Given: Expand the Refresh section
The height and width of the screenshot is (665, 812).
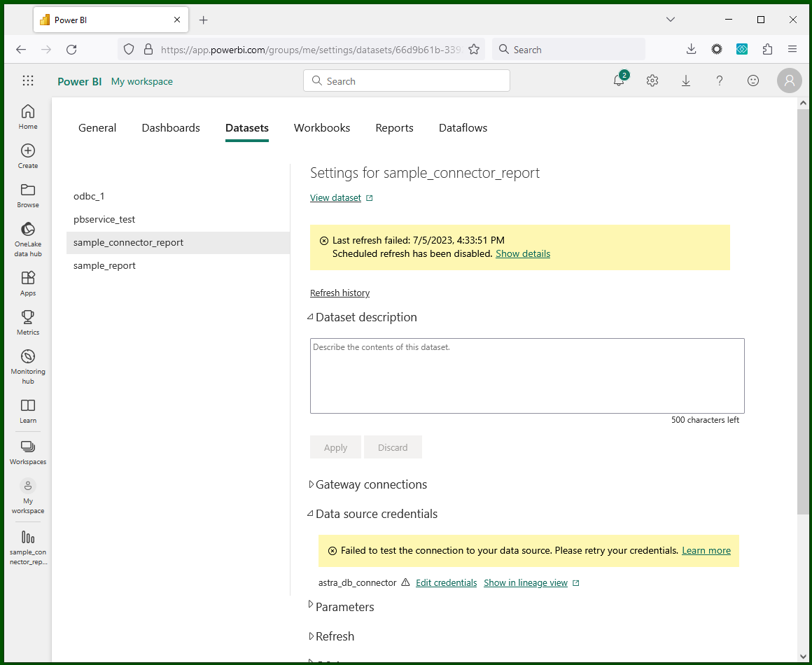Looking at the screenshot, I should click(311, 636).
